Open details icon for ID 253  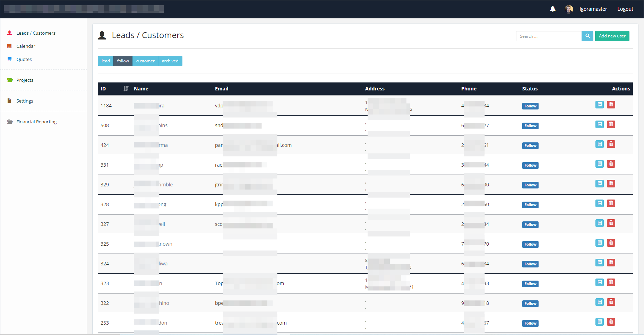(x=600, y=322)
